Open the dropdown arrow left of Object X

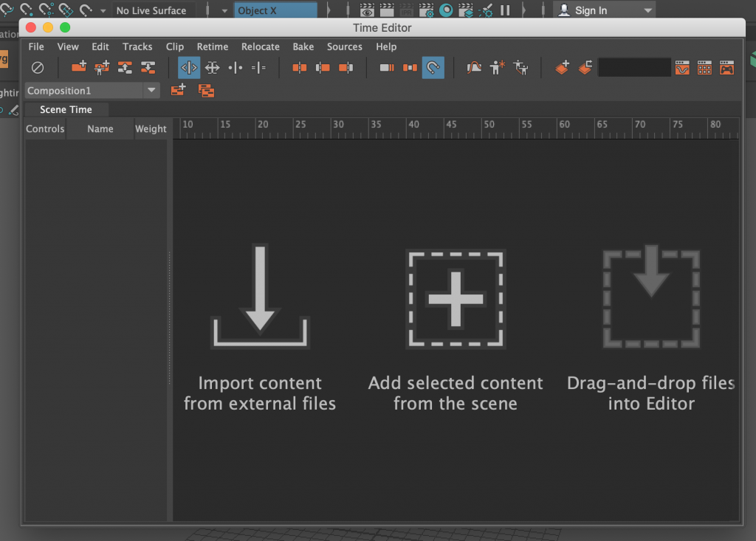tap(224, 10)
